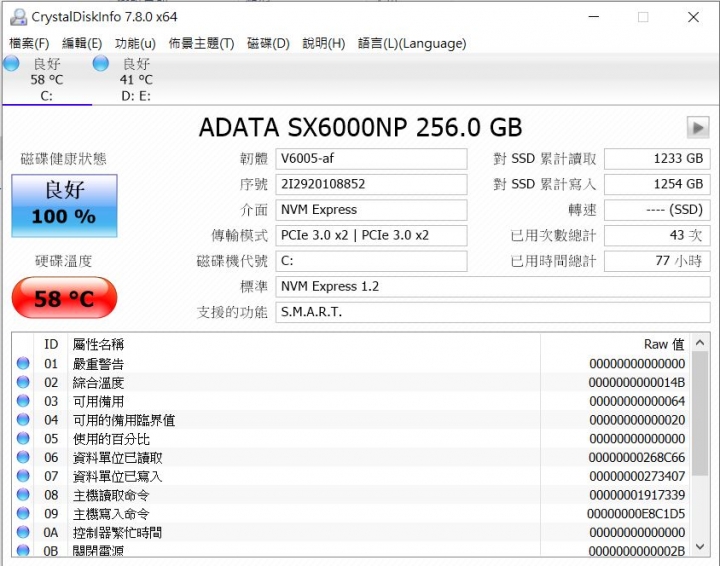
Task: Click the total host reads value 1233 GB
Action: [x=657, y=159]
